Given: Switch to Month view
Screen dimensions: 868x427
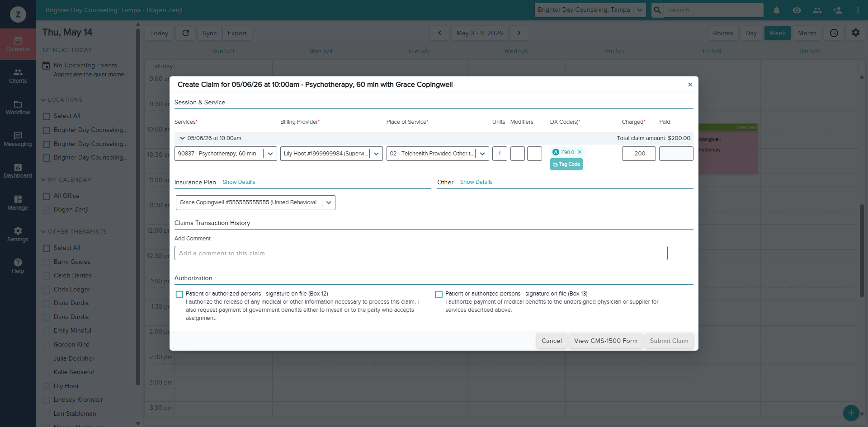Looking at the screenshot, I should [807, 33].
